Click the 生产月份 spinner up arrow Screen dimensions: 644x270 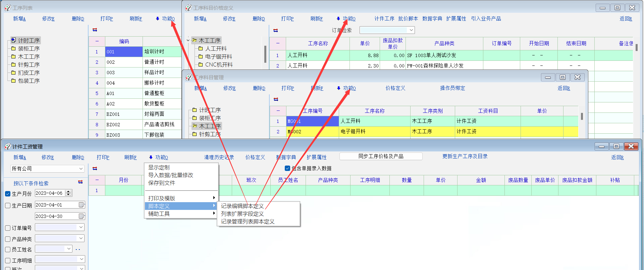tap(68, 192)
